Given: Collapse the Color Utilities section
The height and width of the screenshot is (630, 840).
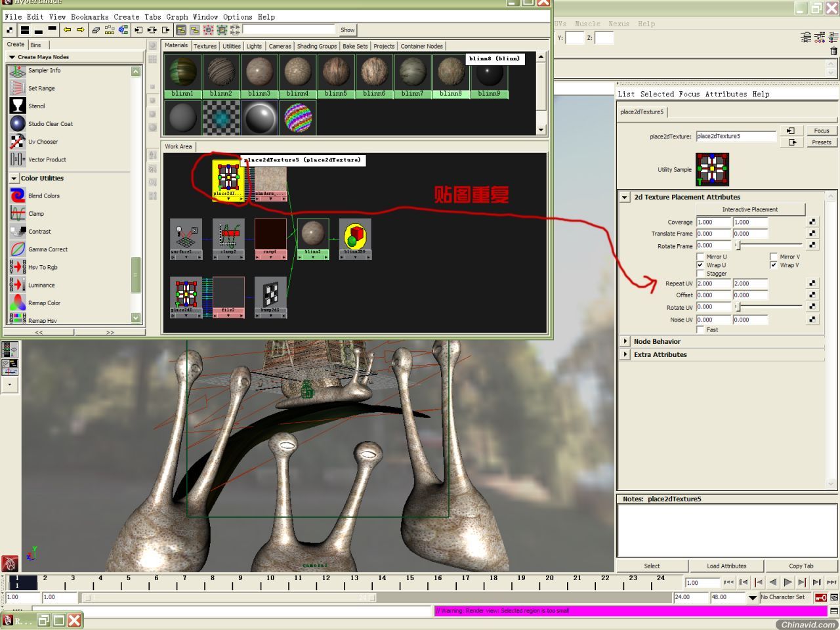Looking at the screenshot, I should coord(14,178).
